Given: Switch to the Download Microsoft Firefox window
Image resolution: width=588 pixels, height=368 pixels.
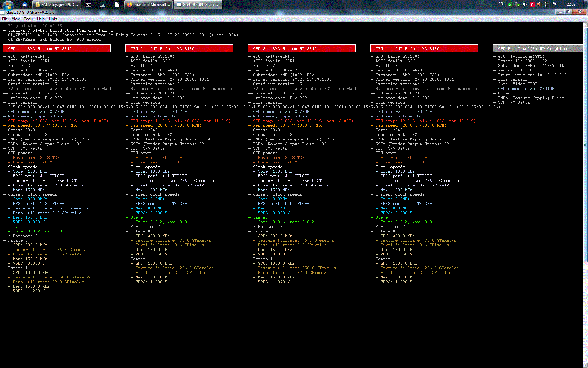Looking at the screenshot, I should point(149,5).
